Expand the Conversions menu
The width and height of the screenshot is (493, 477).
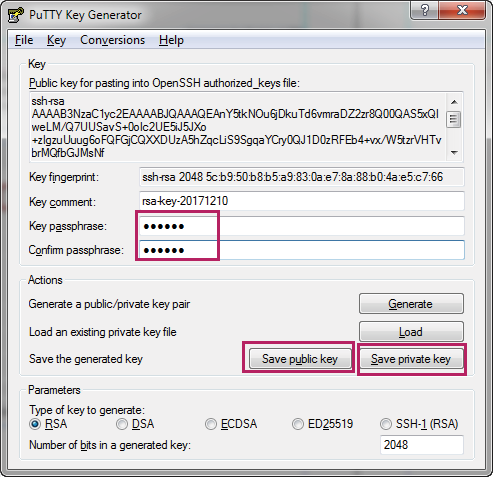pyautogui.click(x=113, y=40)
